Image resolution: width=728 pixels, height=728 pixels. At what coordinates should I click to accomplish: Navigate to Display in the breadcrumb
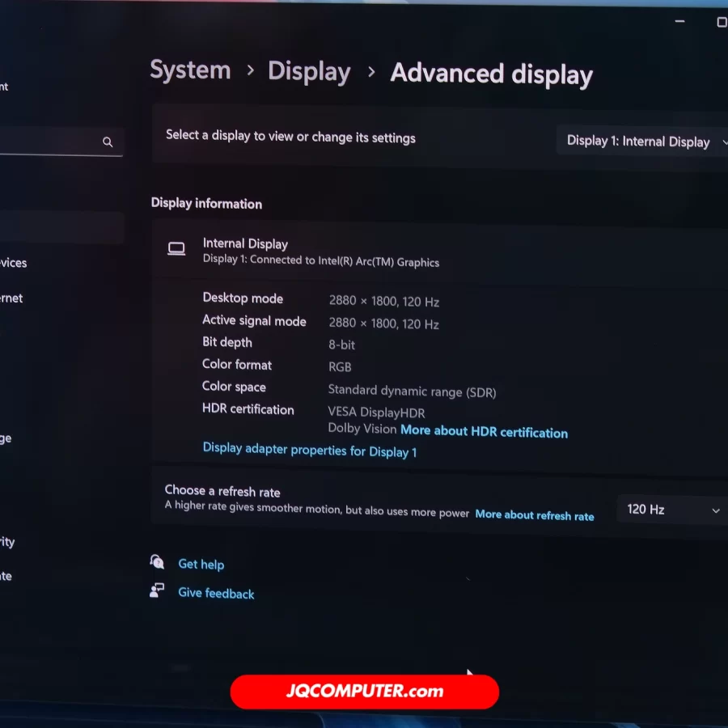point(309,72)
